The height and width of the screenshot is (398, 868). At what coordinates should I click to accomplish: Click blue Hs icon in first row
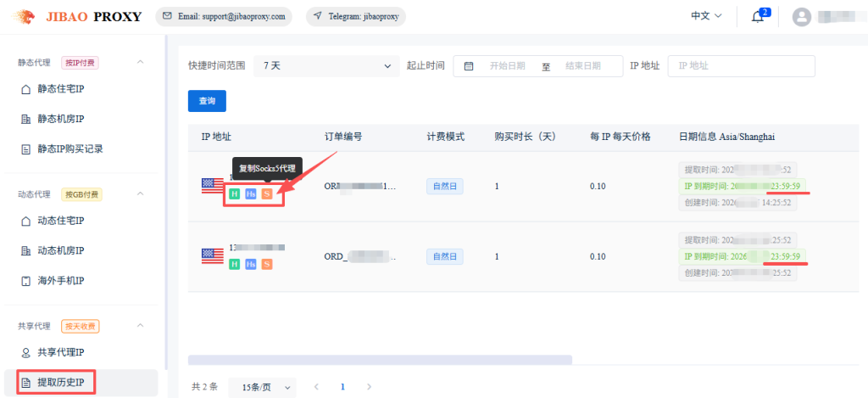click(x=251, y=193)
